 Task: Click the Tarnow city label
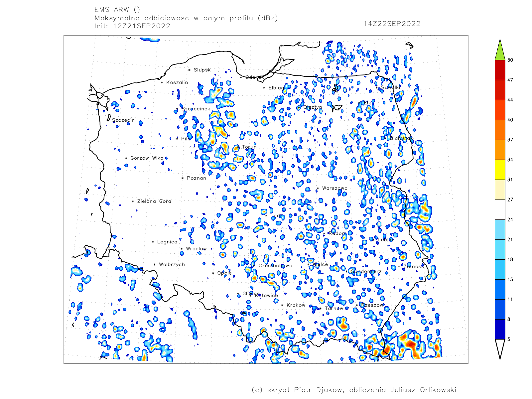coord(334,308)
